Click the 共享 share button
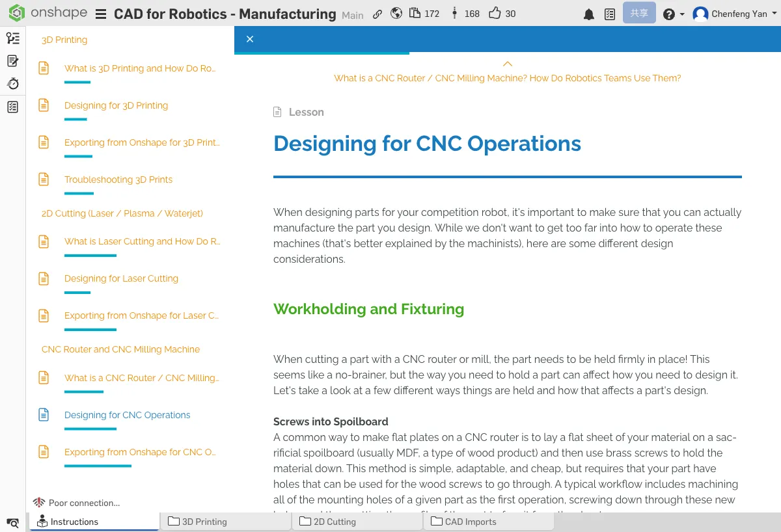Screen dimensions: 781x532 click(x=639, y=12)
